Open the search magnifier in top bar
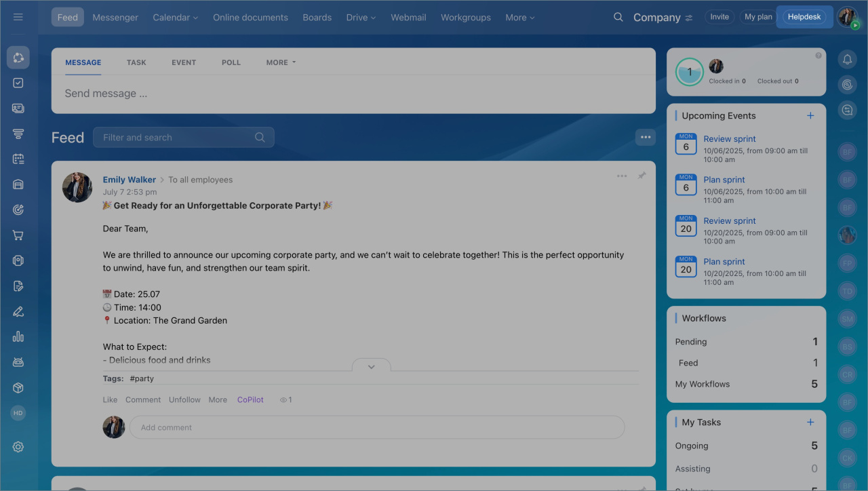 click(618, 17)
